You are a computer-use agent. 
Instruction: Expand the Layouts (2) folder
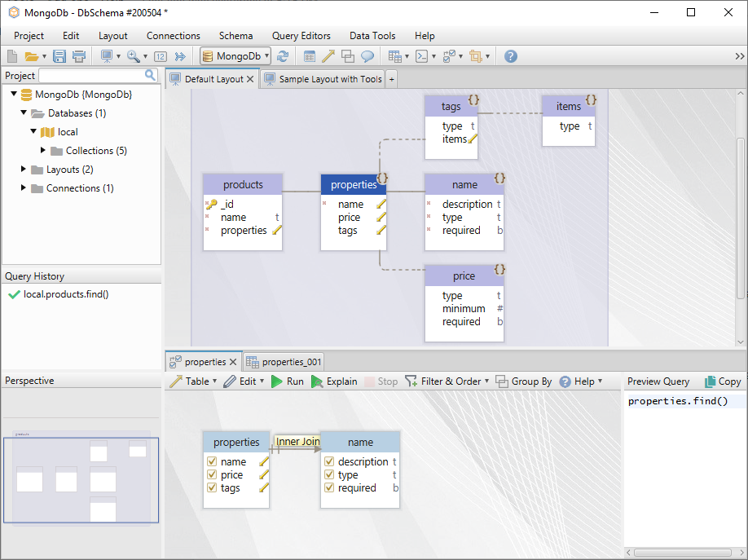click(x=24, y=170)
